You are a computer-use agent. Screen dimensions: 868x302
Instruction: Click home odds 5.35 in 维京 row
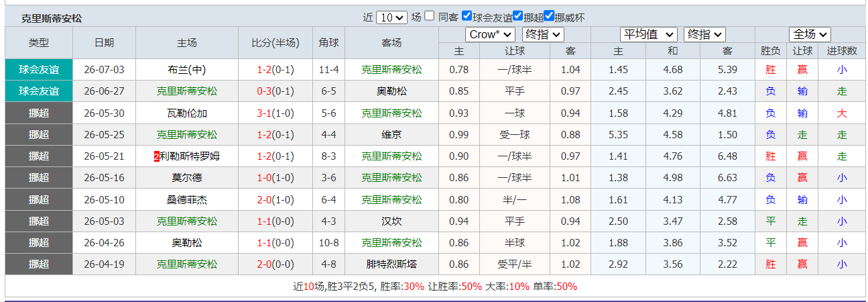point(619,134)
